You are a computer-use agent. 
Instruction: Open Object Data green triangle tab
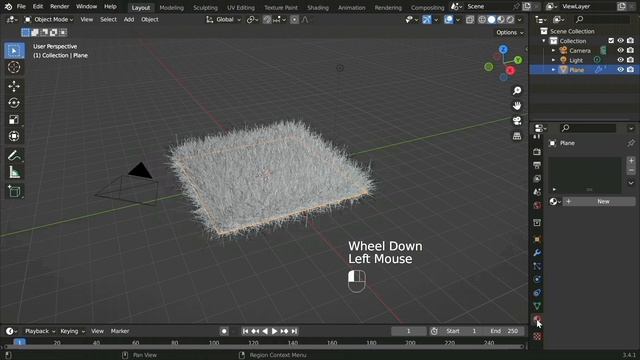click(537, 306)
